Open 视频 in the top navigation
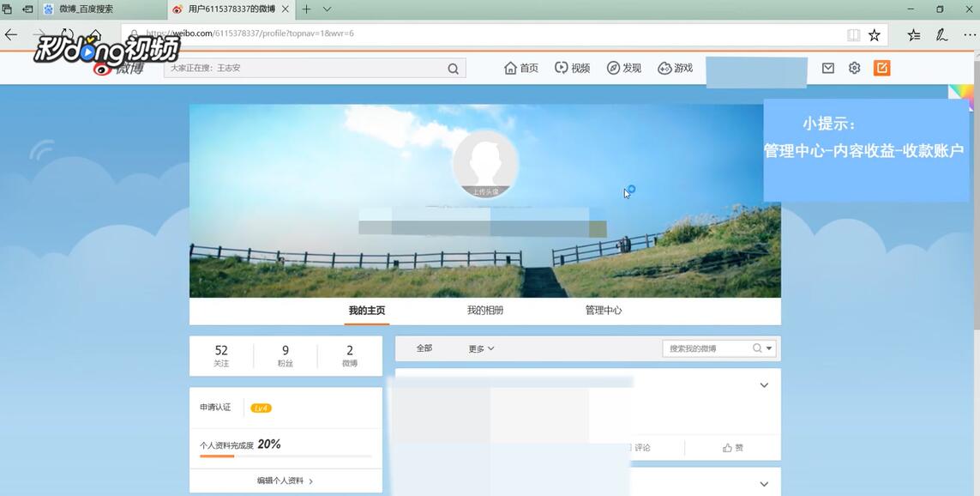Image resolution: width=980 pixels, height=496 pixels. (x=573, y=68)
